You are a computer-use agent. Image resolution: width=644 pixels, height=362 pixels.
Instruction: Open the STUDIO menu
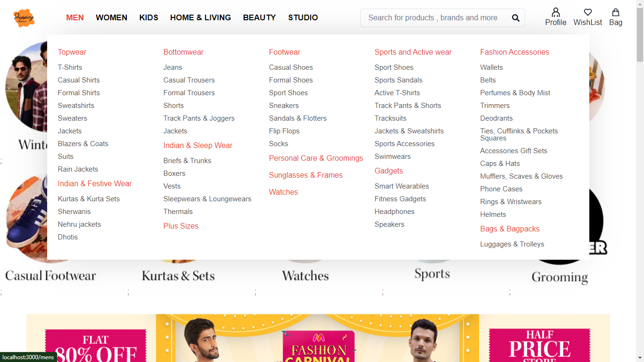[x=303, y=18]
